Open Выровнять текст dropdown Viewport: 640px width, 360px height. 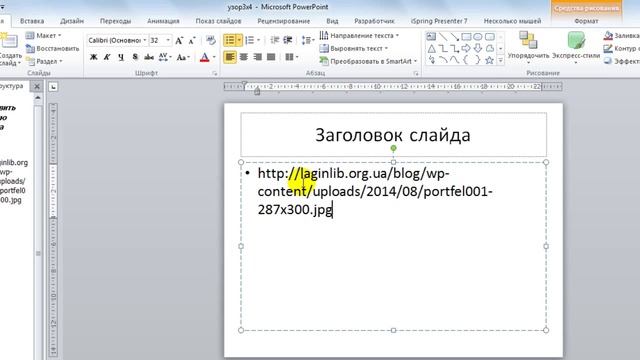pyautogui.click(x=353, y=48)
